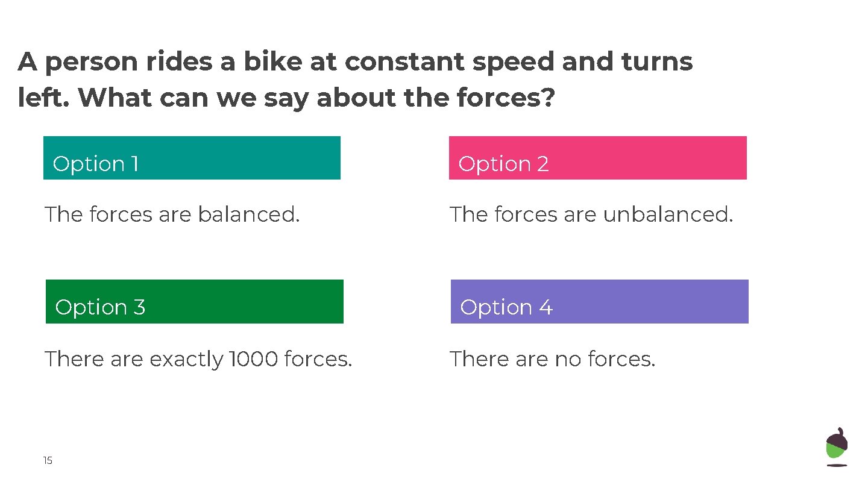The image size is (868, 488).
Task: Select answer 'There are no forces.'
Action: coord(552,359)
